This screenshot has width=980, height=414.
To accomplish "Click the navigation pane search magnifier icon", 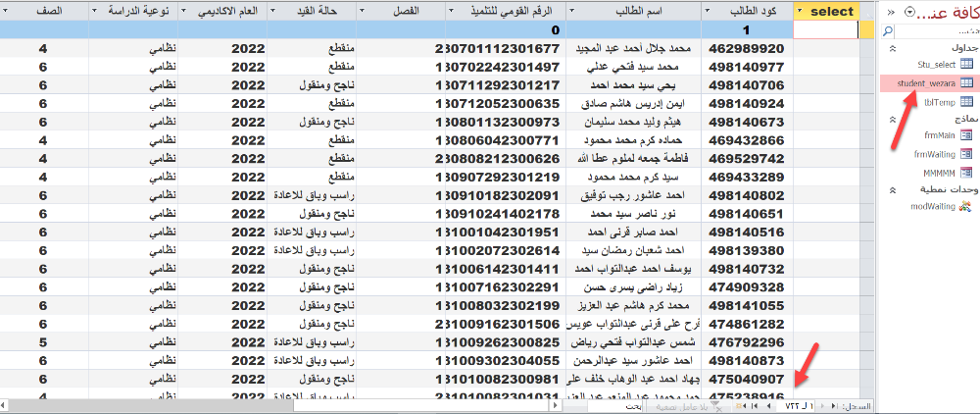I will click(x=889, y=30).
